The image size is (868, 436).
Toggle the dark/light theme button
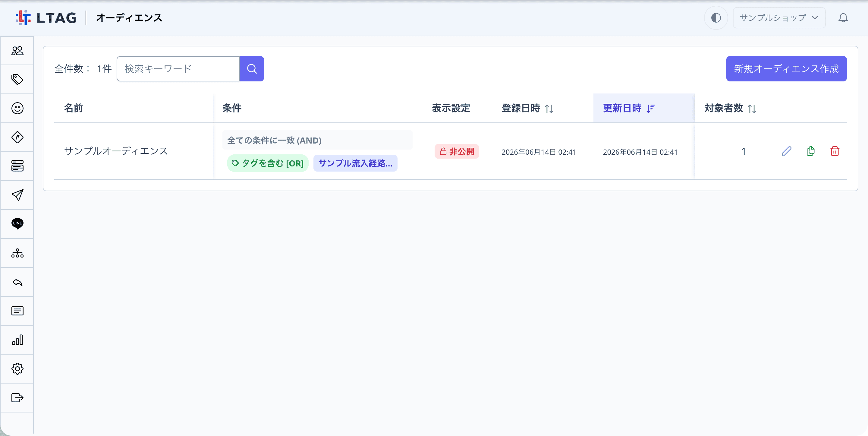pyautogui.click(x=716, y=18)
